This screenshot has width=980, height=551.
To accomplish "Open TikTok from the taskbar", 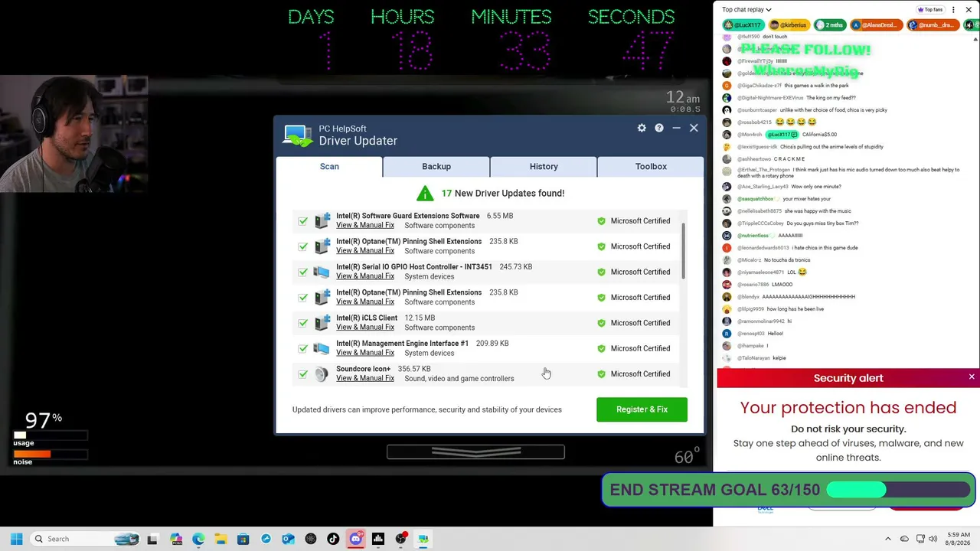I will pyautogui.click(x=333, y=539).
